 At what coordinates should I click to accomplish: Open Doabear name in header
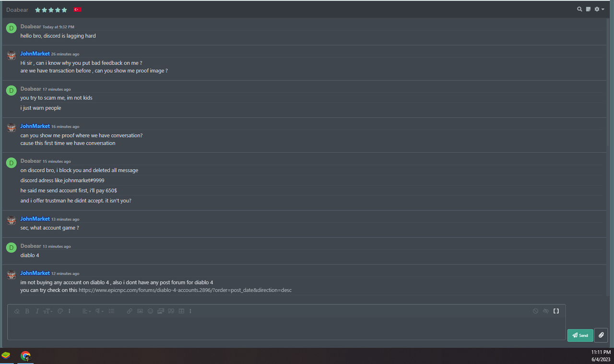click(17, 10)
